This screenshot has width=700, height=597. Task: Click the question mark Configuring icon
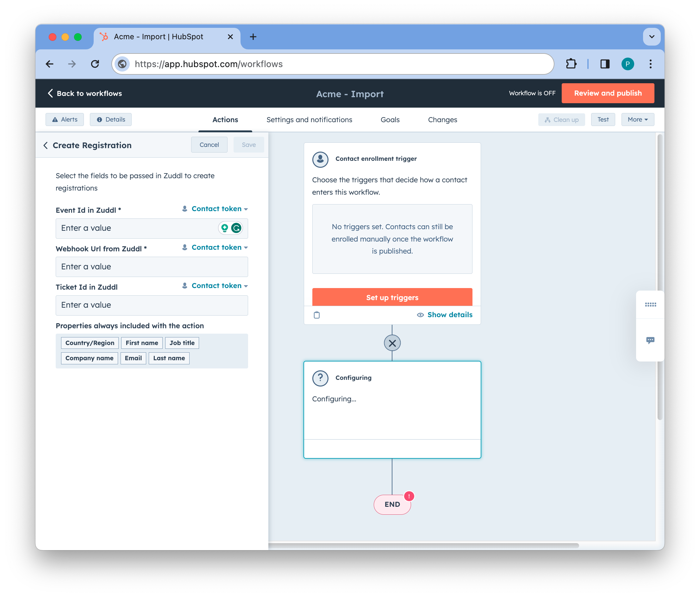(x=320, y=378)
